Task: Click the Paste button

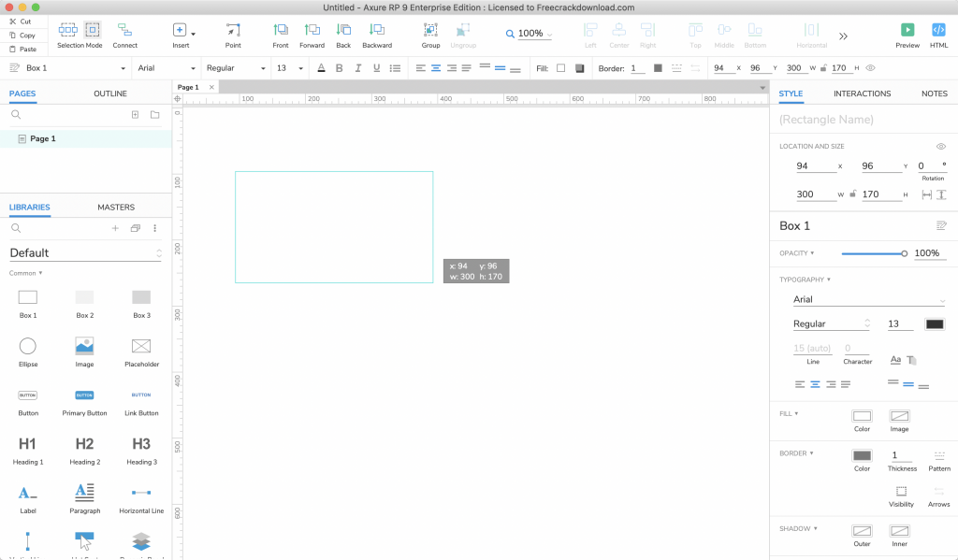Action: 22,49
